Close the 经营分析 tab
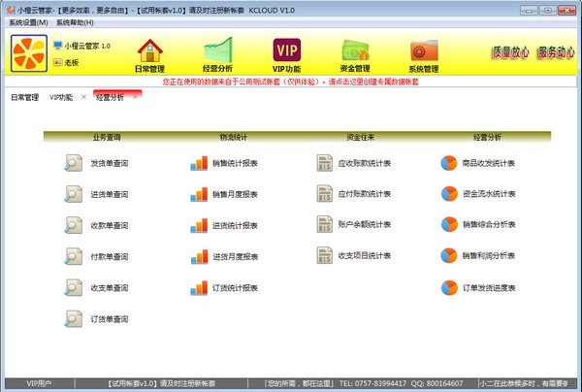Image resolution: width=582 pixels, height=392 pixels. tap(135, 97)
